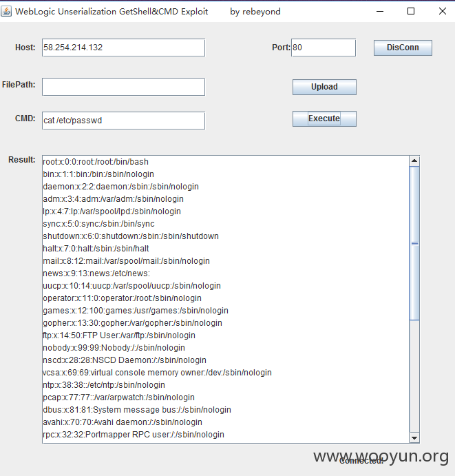Image resolution: width=455 pixels, height=476 pixels.
Task: Click the Execute button
Action: (324, 118)
